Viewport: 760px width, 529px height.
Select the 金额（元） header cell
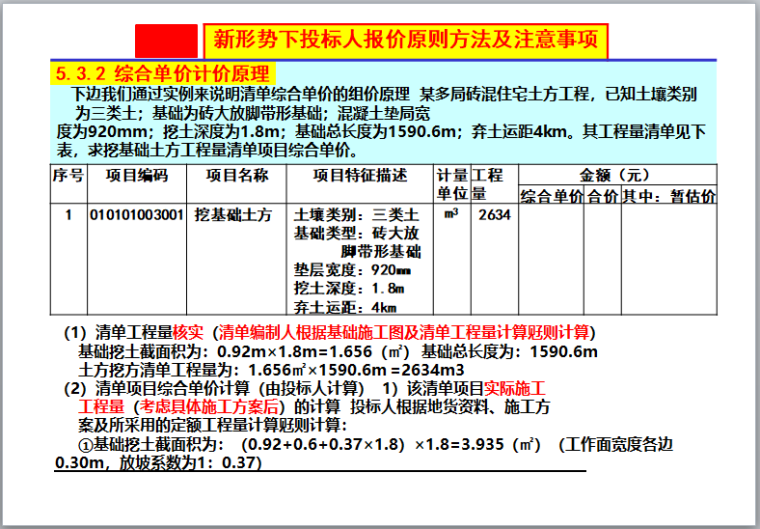pyautogui.click(x=617, y=175)
